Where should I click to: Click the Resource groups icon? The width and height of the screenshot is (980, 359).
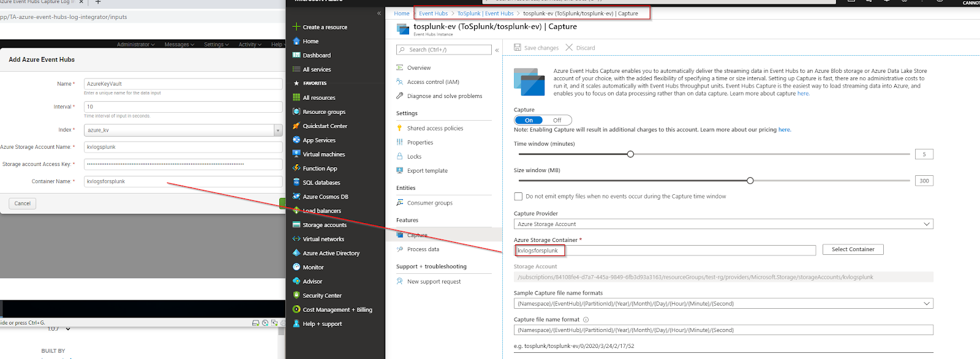(296, 111)
